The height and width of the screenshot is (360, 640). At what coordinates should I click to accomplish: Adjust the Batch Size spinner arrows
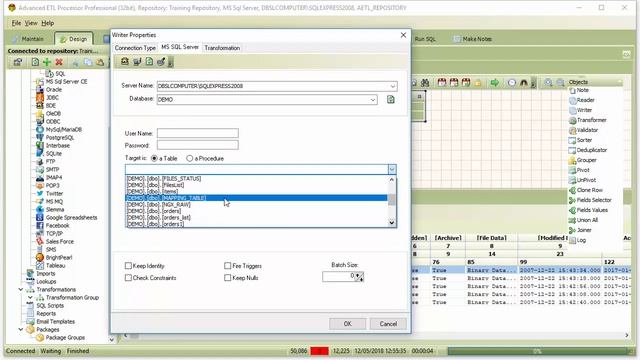point(359,277)
